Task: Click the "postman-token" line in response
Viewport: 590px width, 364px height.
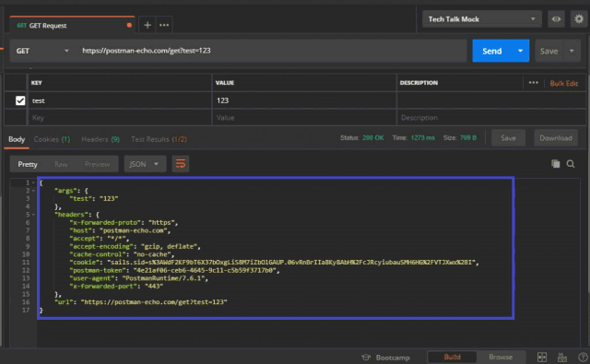Action: (174, 270)
